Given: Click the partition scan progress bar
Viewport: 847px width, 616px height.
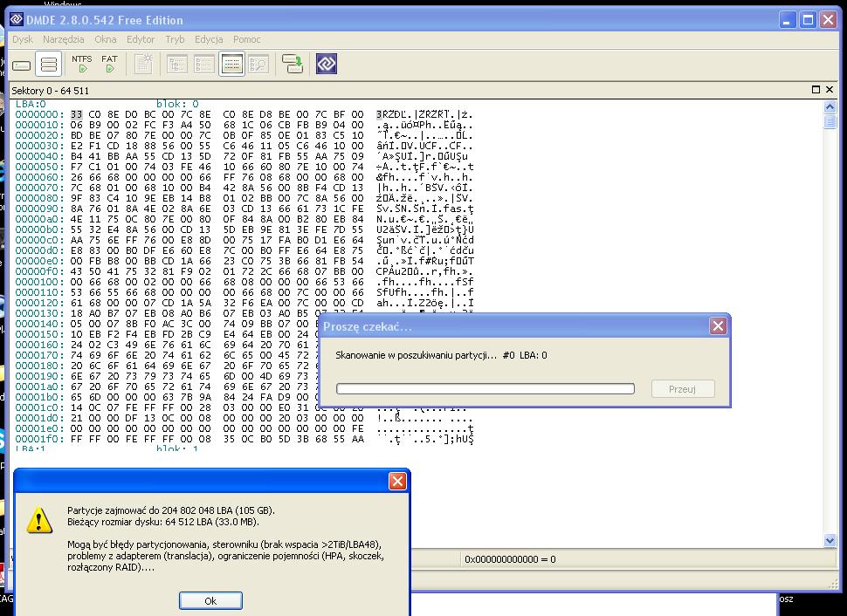Looking at the screenshot, I should 485,389.
